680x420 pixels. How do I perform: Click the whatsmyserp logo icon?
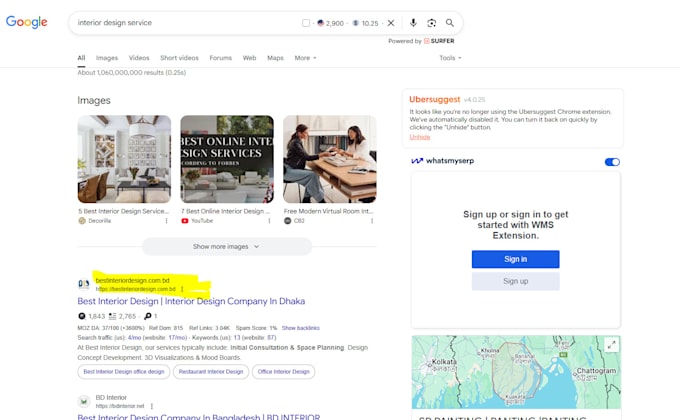tap(417, 161)
